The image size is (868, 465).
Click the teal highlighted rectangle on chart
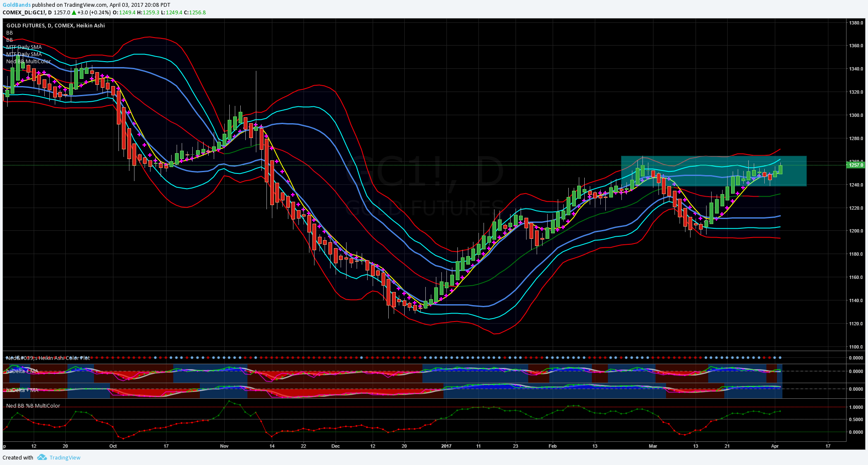pos(714,171)
